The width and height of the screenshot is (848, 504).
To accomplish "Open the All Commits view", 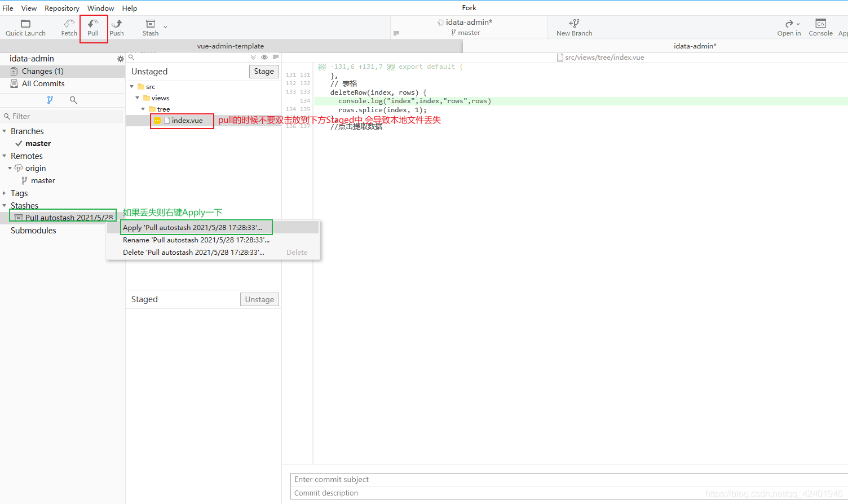I will [x=63, y=83].
